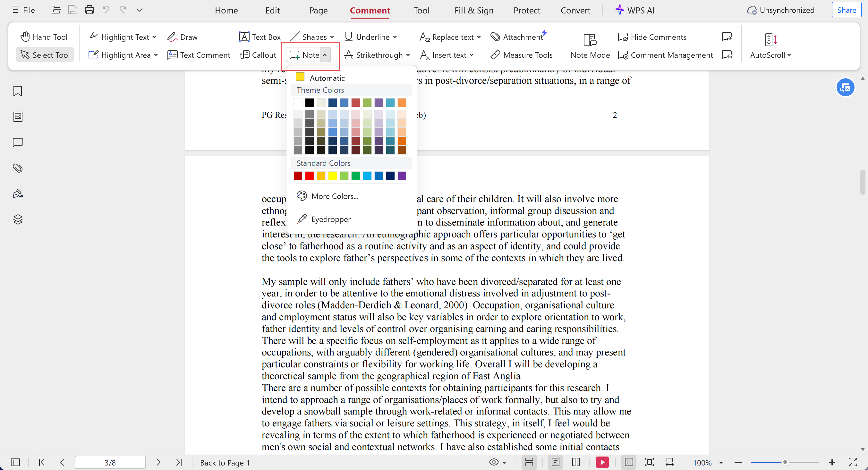Expand Highlight Text dropdown arrow

(154, 37)
